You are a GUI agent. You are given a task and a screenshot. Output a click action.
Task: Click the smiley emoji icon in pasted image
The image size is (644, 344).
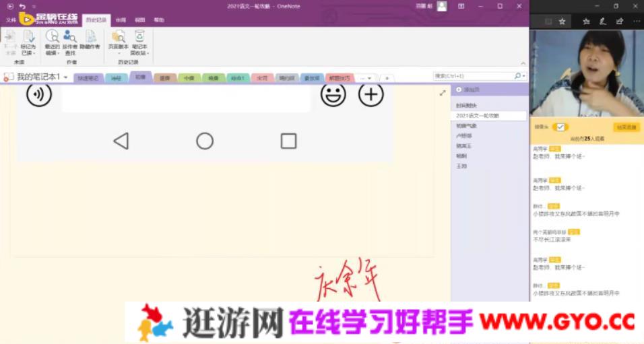[x=333, y=94]
